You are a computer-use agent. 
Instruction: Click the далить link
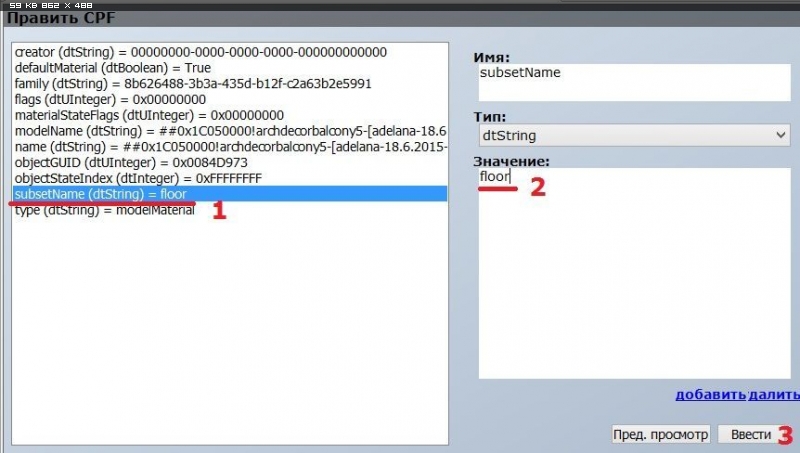tap(774, 395)
